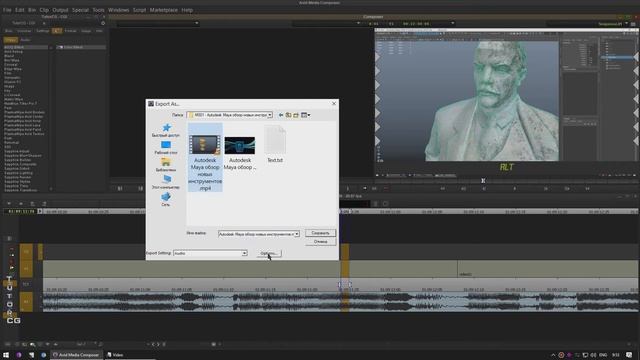Select the Video effects category button
640x360 pixels.
(11, 40)
